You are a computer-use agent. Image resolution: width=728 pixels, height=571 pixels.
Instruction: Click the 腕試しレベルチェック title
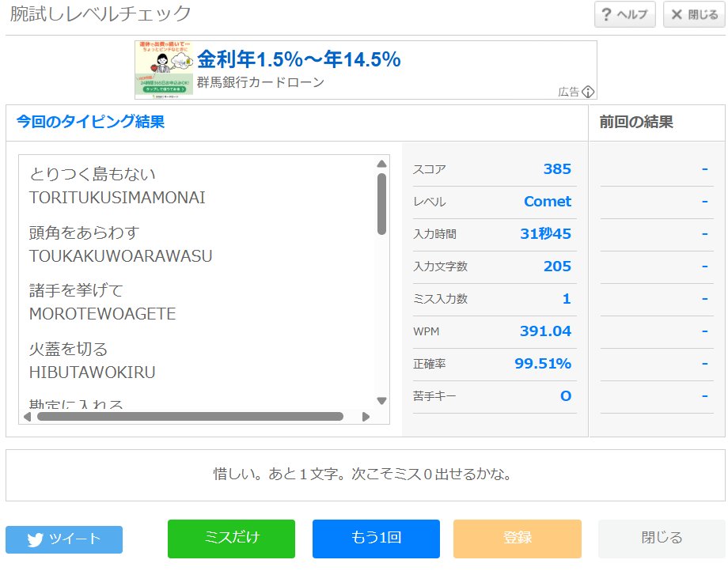(x=100, y=14)
